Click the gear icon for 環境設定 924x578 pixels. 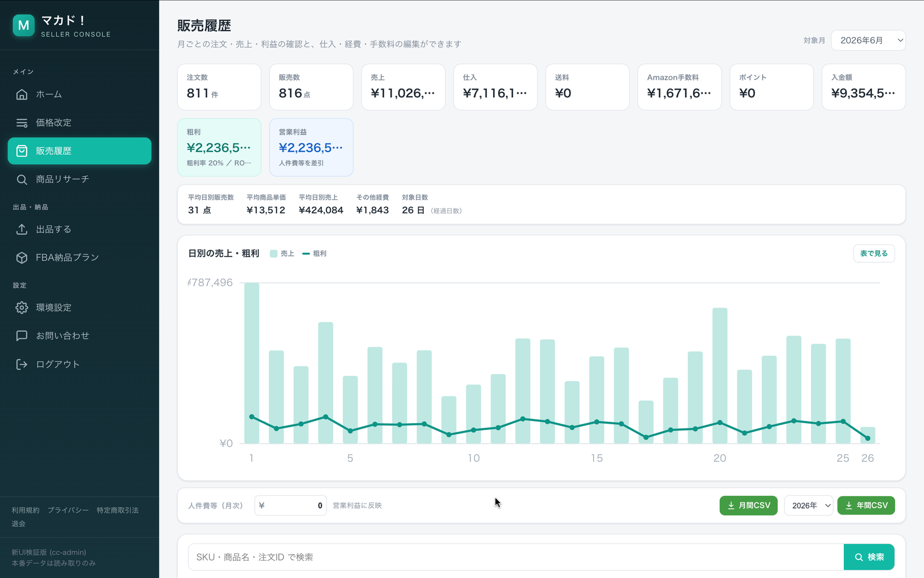[x=22, y=307]
